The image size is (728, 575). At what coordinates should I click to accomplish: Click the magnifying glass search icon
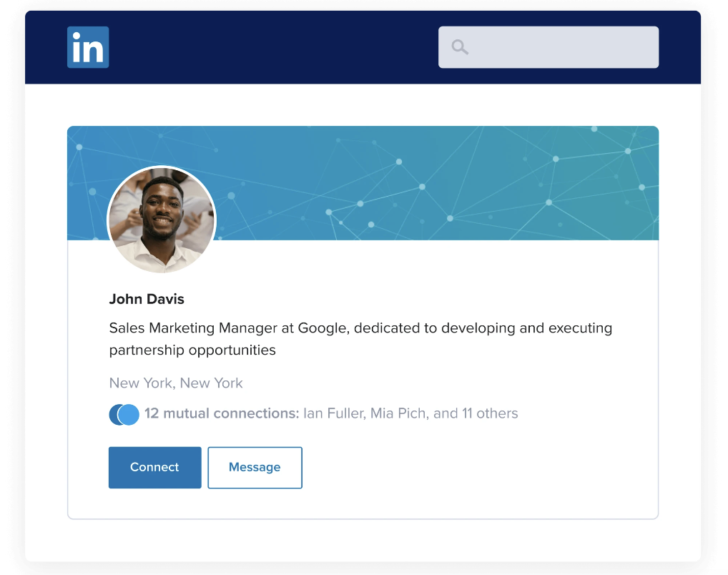[x=460, y=47]
